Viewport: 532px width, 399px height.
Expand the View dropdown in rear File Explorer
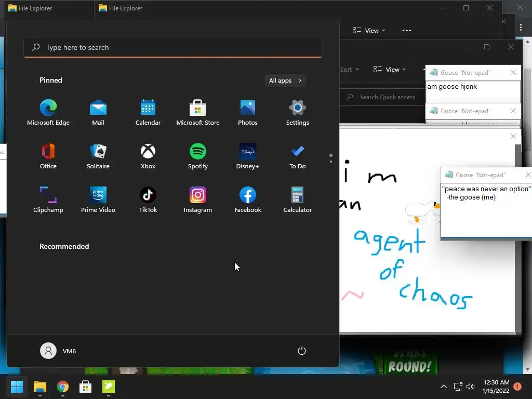(369, 31)
